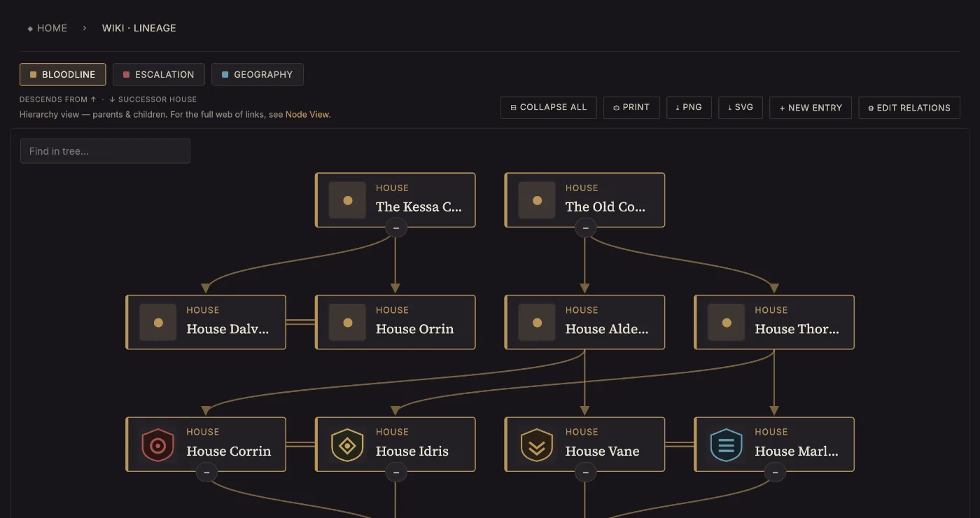Collapse House Vane descendants
The width and height of the screenshot is (980, 518).
(585, 472)
